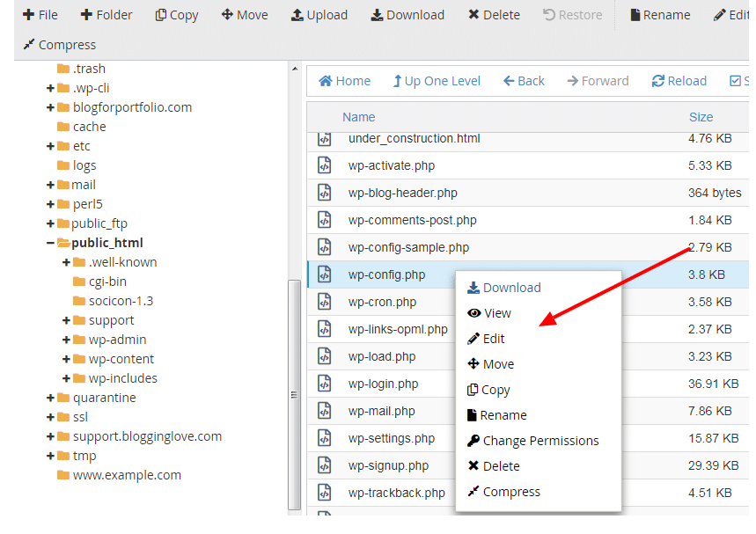Expand the support folder
This screenshot has width=756, height=534.
pos(66,320)
